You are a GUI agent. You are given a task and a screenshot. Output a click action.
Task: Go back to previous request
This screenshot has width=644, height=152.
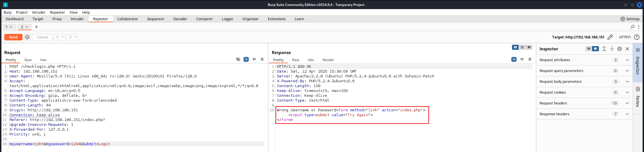tap(58, 37)
